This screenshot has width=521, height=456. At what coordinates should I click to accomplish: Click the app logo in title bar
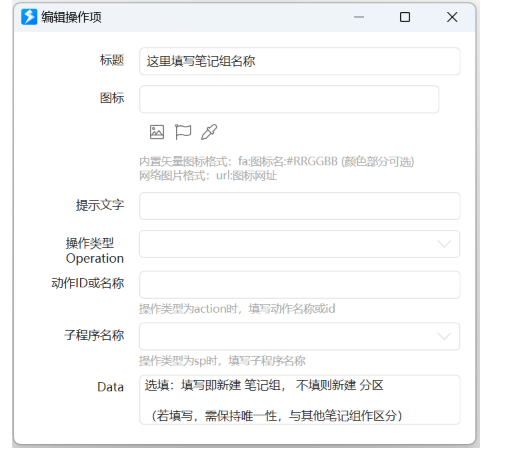29,17
